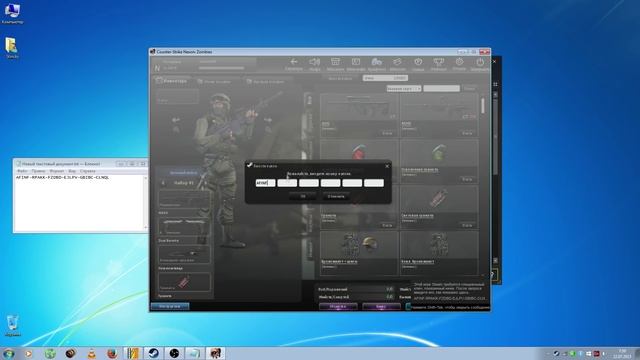Image resolution: width=640 pixels, height=360 pixels.
Task: Click the item grid vertical scrollbar
Action: click(483, 105)
